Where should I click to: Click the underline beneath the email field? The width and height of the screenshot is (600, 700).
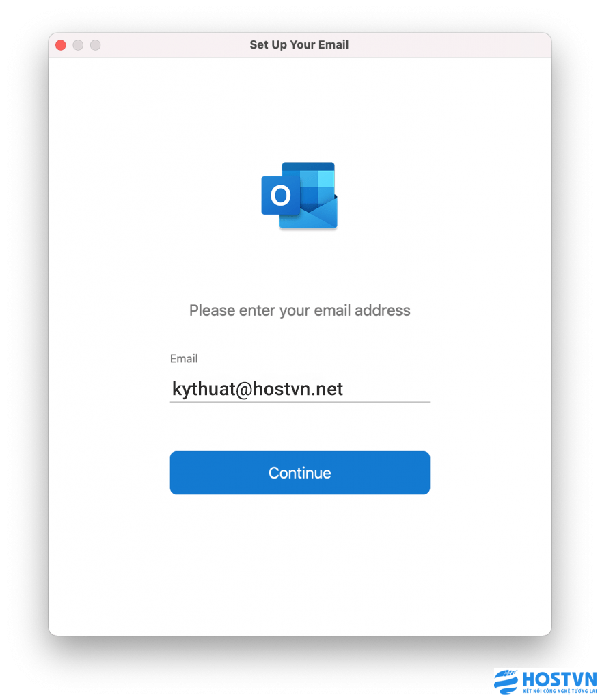click(x=299, y=402)
